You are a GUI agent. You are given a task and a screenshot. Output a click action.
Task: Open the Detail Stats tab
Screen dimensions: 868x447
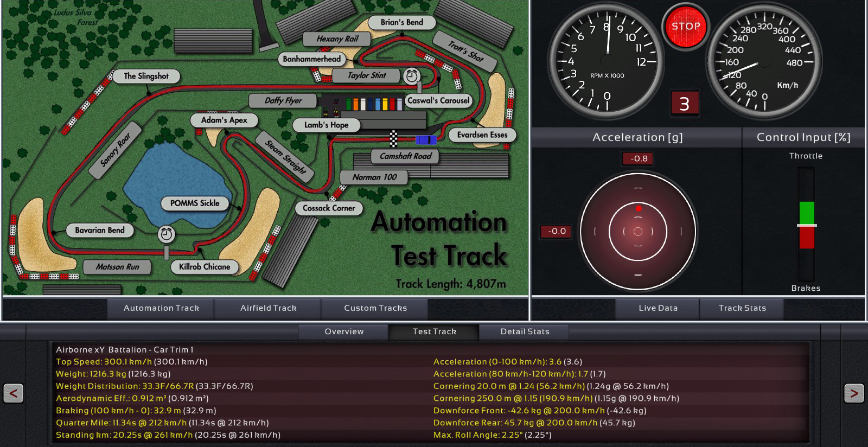(x=525, y=331)
